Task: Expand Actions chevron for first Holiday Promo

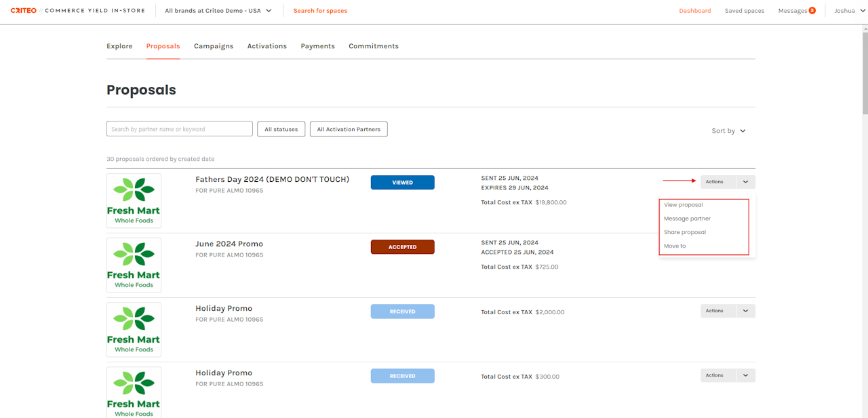Action: coord(745,311)
